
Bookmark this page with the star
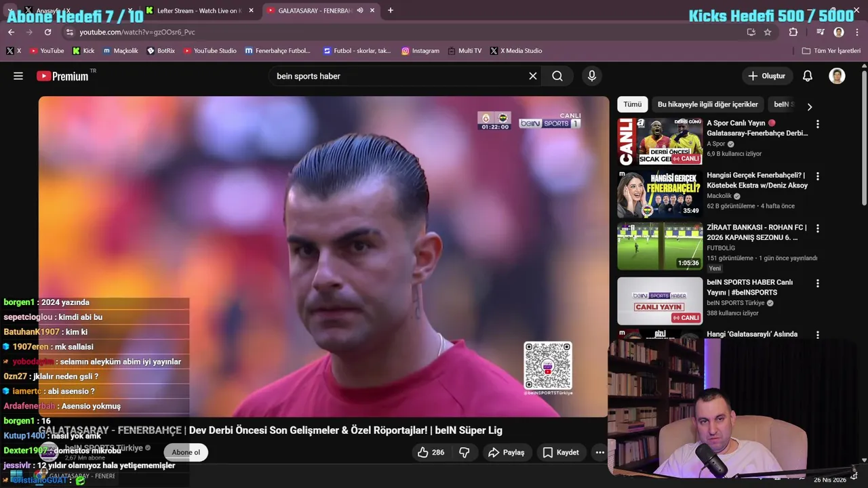(768, 32)
